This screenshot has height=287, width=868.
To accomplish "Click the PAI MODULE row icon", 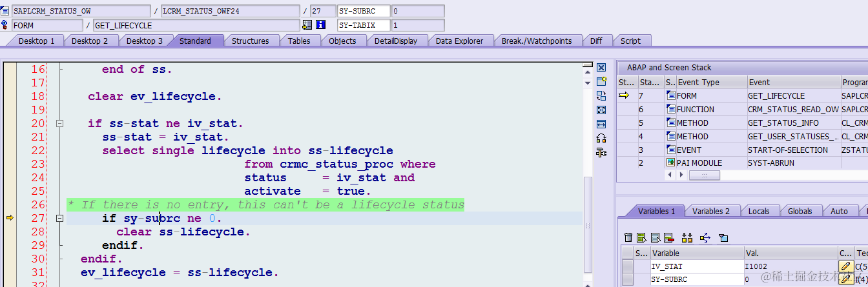I will (x=670, y=163).
